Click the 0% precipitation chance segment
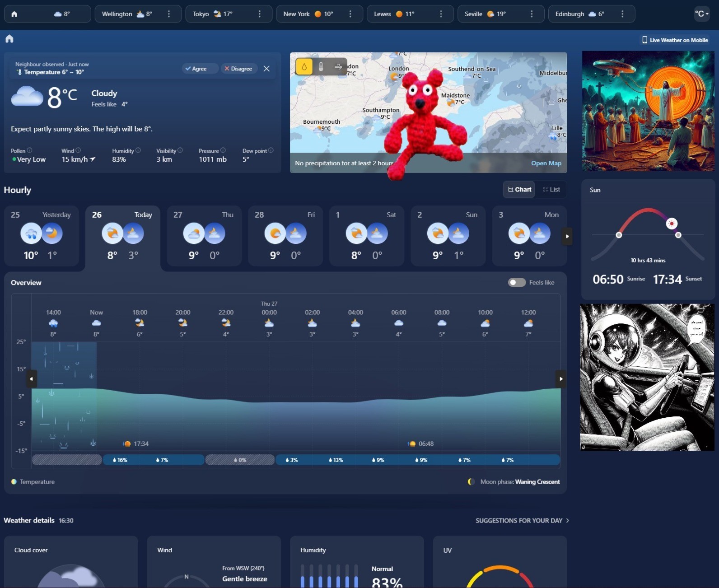 point(240,460)
